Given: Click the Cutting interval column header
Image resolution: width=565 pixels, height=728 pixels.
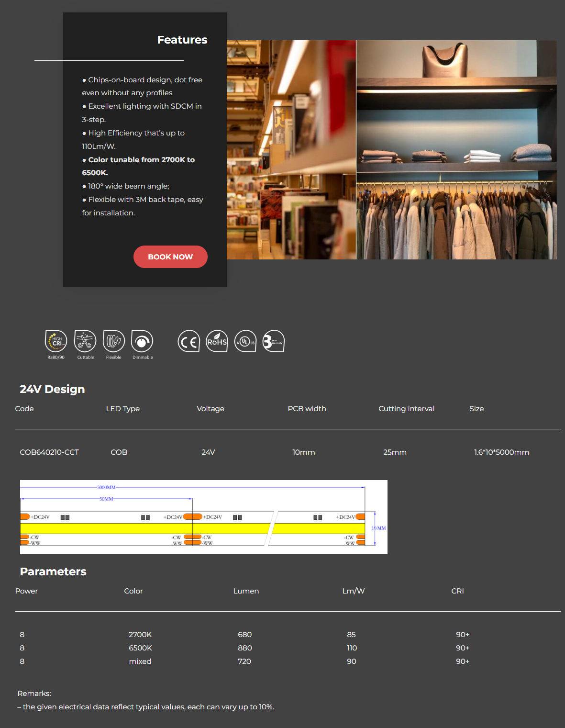Looking at the screenshot, I should click(x=406, y=409).
